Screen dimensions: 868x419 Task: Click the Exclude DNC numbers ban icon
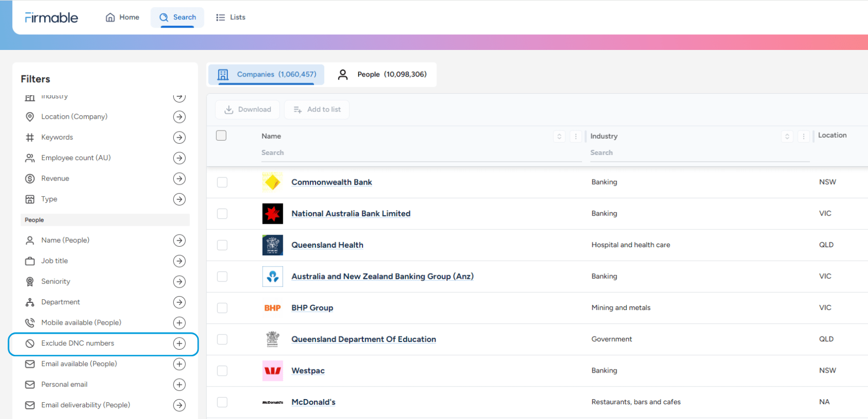click(x=30, y=344)
